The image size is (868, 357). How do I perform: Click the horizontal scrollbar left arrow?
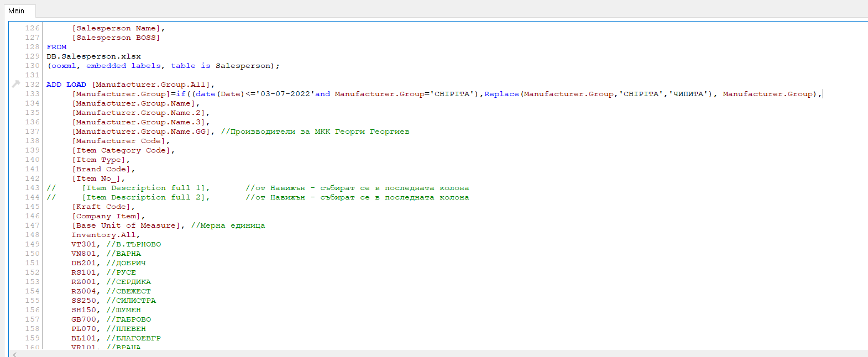[x=14, y=354]
